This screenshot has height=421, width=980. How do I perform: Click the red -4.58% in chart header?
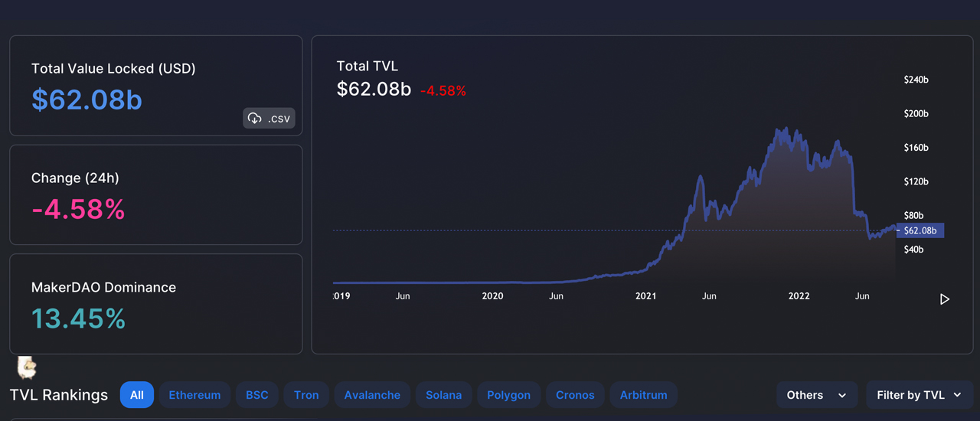coord(443,90)
